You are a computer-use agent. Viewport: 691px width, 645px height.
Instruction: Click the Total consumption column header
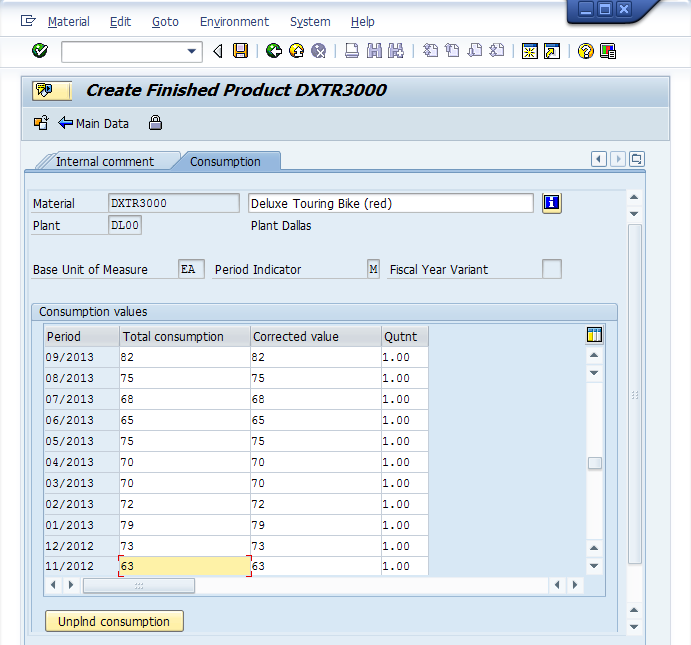[185, 337]
